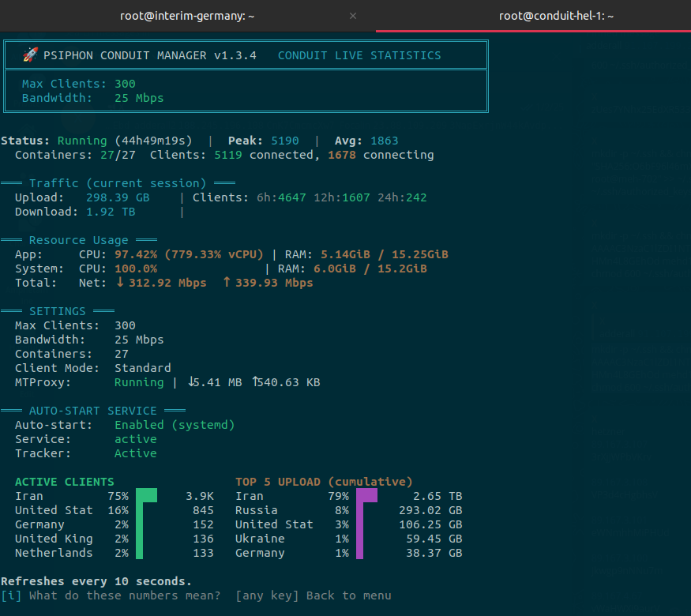Viewport: 691px width, 616px height.
Task: Click the Service value active
Action: [x=136, y=439]
